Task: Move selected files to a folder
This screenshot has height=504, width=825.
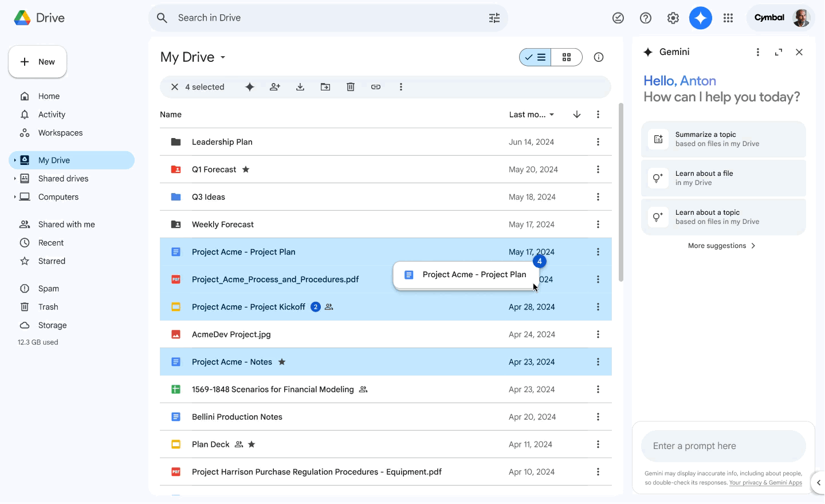Action: (x=325, y=86)
